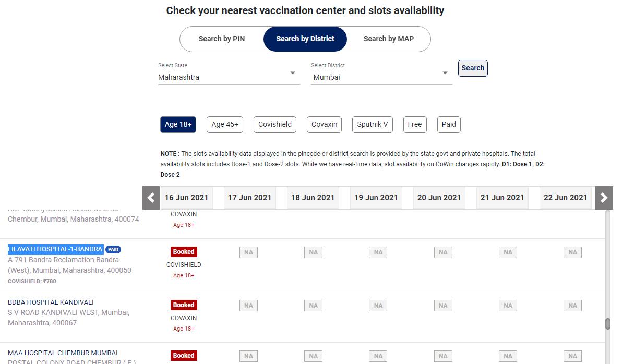Click Booked badge for Lilavati Hospital
This screenshot has height=364, width=623.
tap(184, 252)
